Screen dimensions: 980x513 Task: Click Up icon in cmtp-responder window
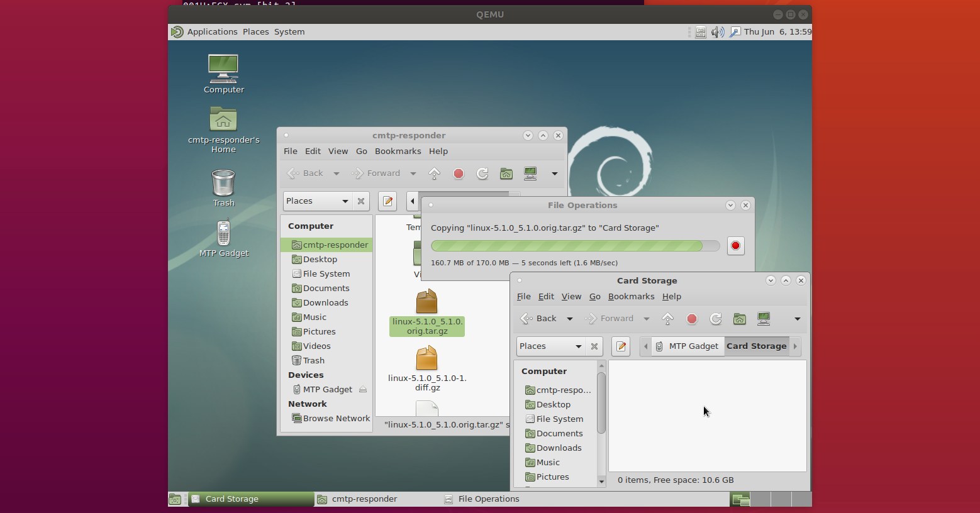435,174
